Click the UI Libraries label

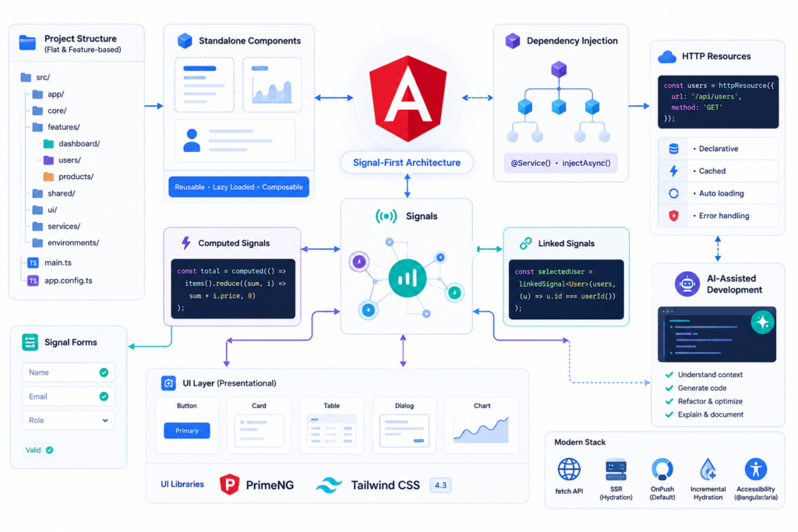coord(182,484)
